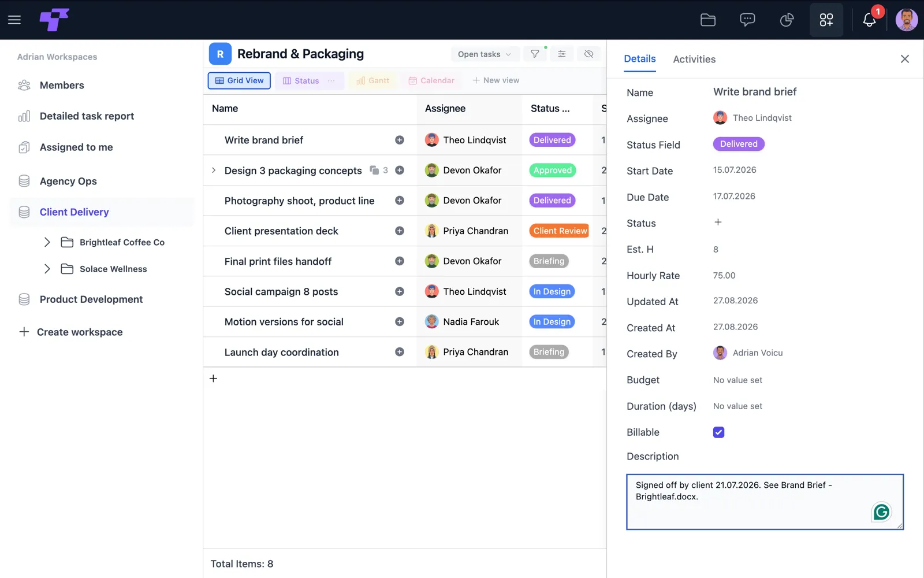Open the view settings sliders icon
The image size is (924, 578).
click(562, 54)
